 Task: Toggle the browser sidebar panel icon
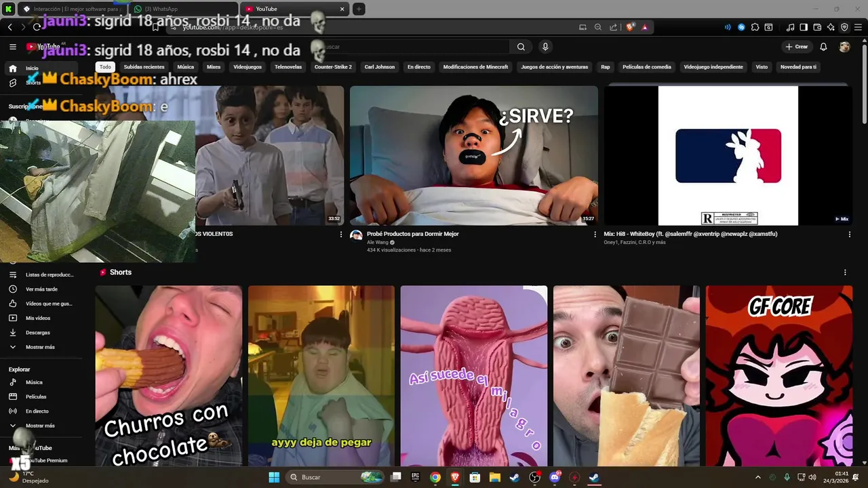804,27
